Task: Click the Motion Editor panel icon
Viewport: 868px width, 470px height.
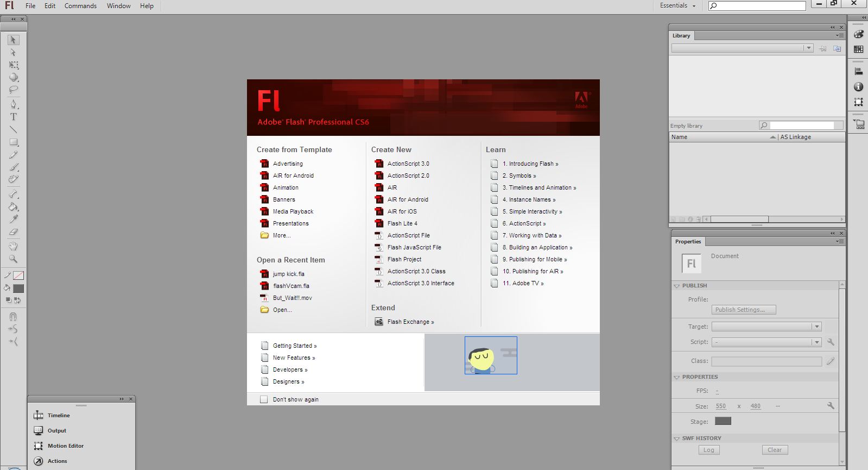Action: click(x=39, y=446)
